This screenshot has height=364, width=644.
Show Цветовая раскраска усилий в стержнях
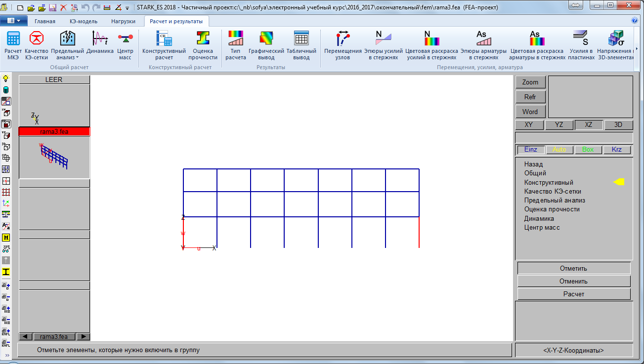tap(432, 45)
